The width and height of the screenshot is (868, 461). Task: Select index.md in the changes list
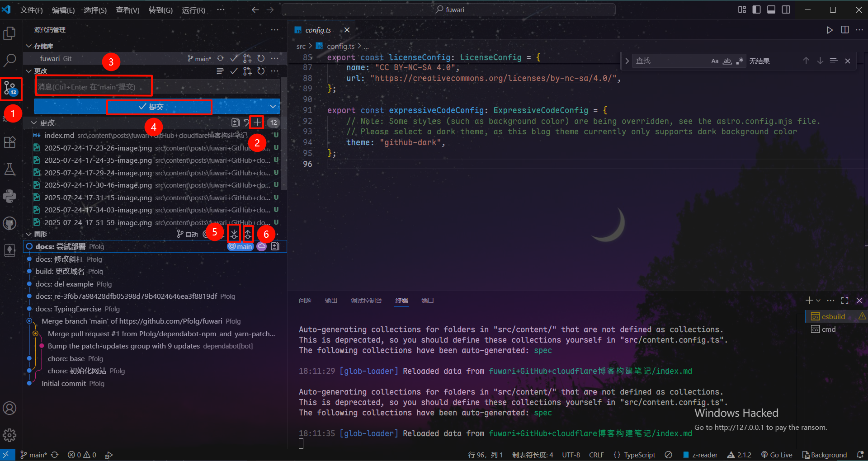pos(59,136)
